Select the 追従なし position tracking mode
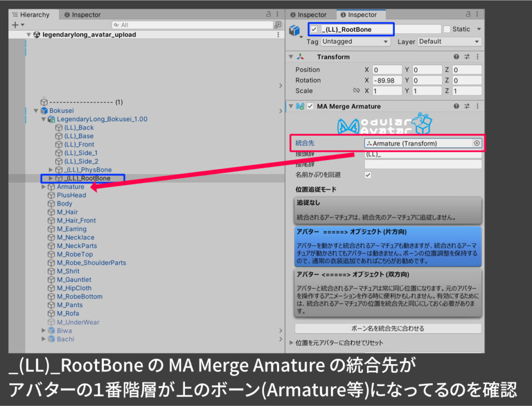Viewport: 532px width, 406px height. tap(388, 210)
